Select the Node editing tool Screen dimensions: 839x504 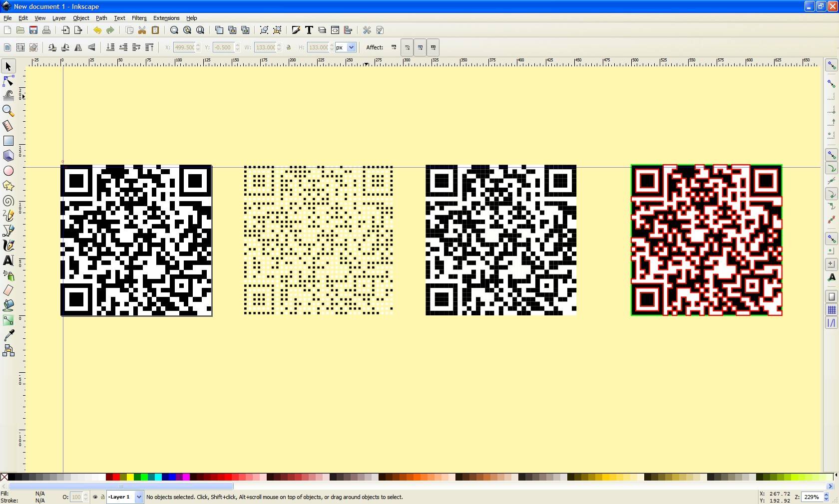coord(8,81)
